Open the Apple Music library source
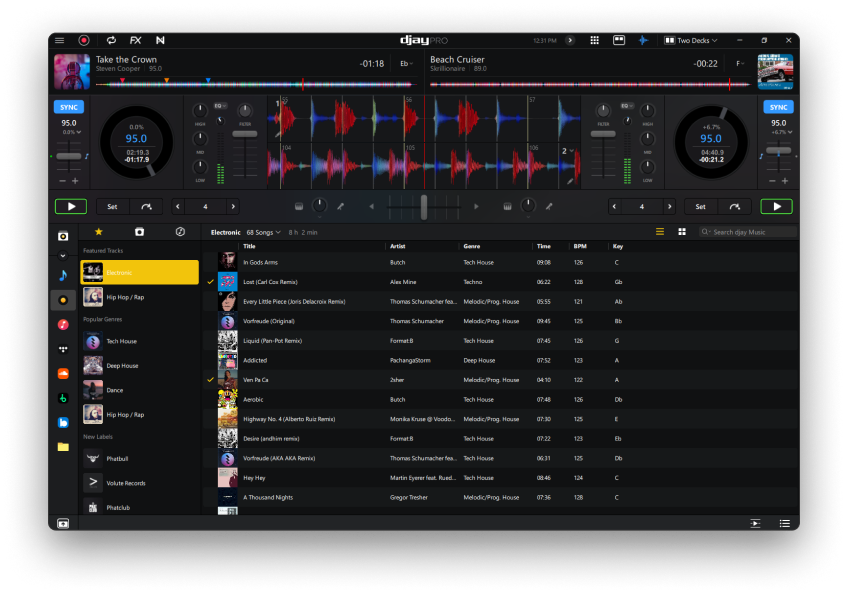The image size is (848, 595). [x=63, y=324]
